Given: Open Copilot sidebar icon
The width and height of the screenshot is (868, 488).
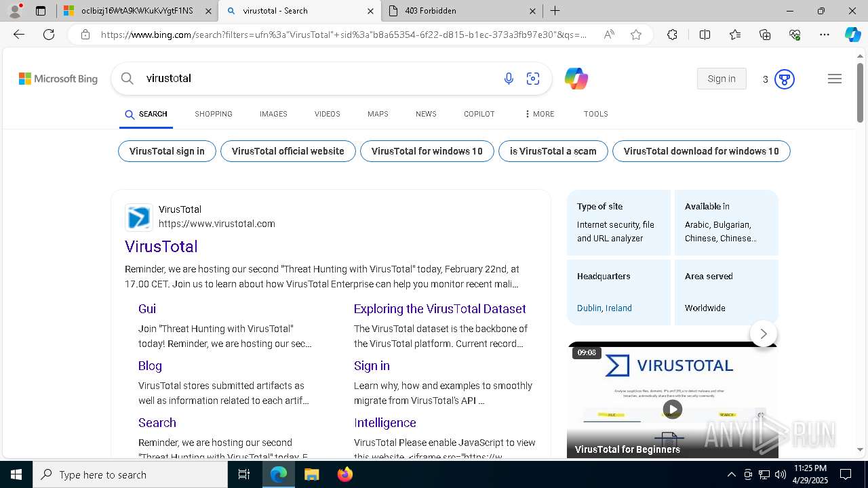Looking at the screenshot, I should point(852,35).
